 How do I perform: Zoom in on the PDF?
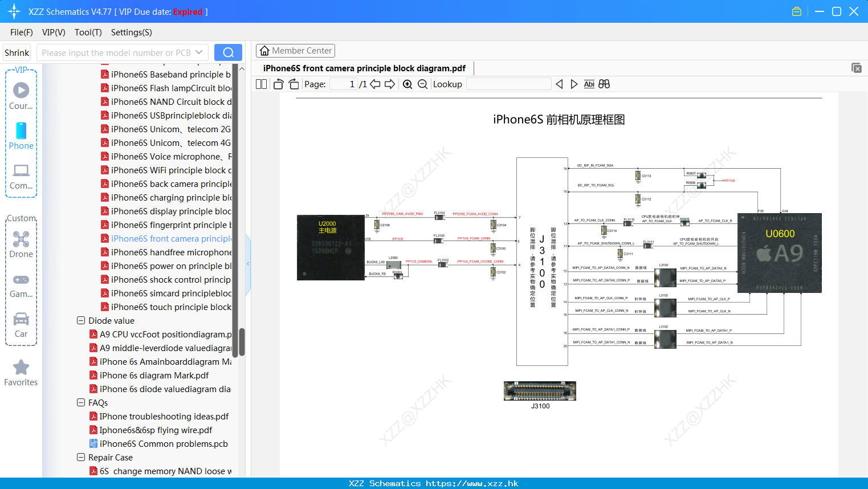[x=407, y=84]
